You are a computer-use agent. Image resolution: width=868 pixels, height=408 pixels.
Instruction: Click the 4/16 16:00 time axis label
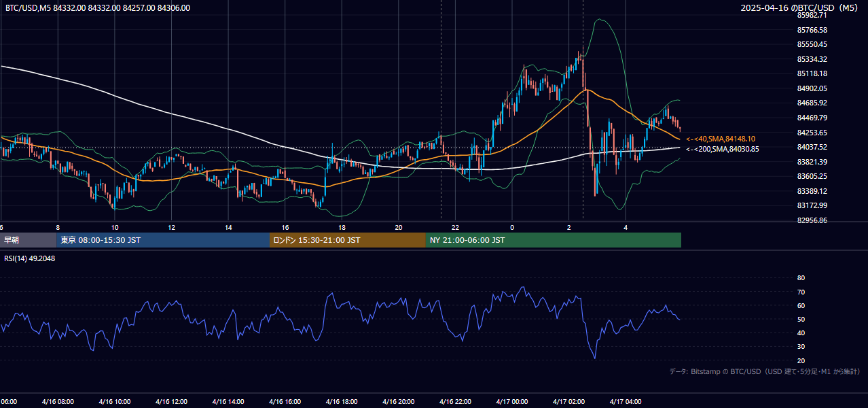coord(285,402)
